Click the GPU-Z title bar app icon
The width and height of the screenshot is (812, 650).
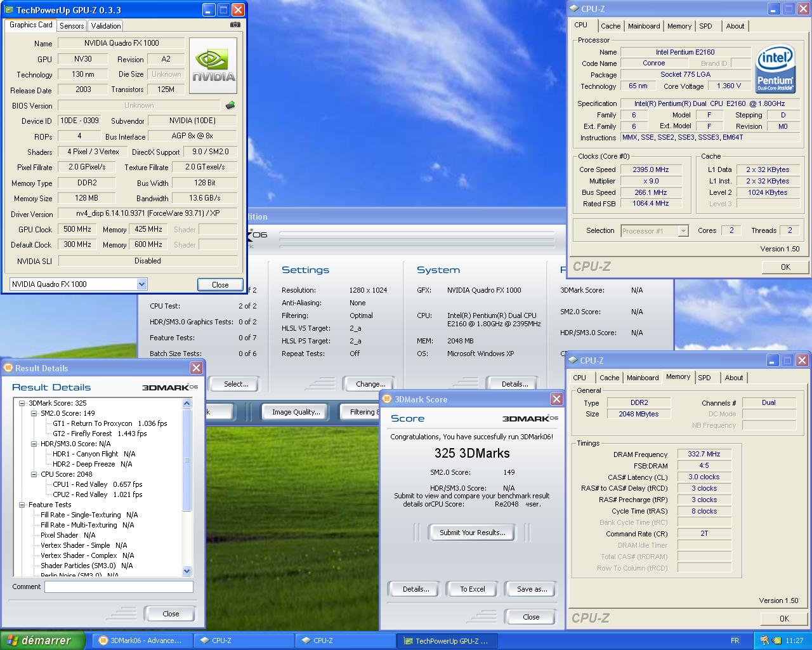[x=8, y=10]
